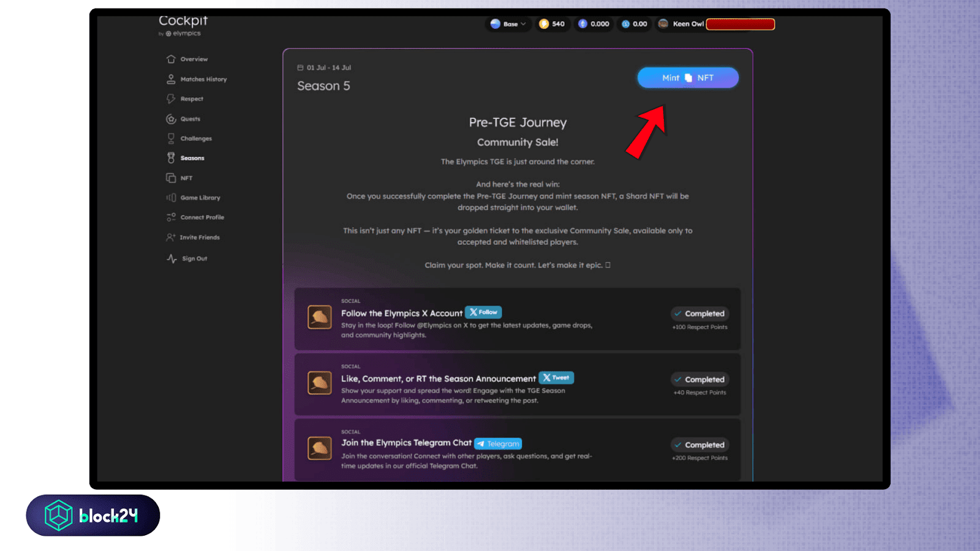Click the 0.000 token balance icon
Image resolution: width=980 pixels, height=551 pixels.
tap(582, 24)
